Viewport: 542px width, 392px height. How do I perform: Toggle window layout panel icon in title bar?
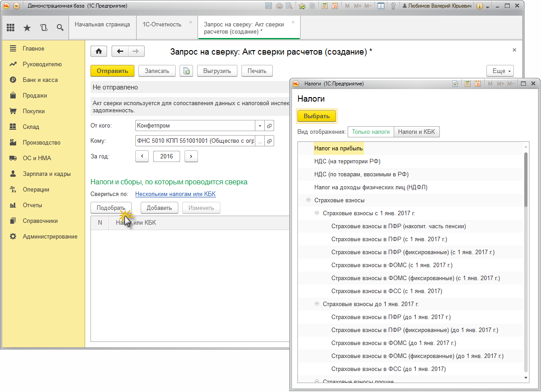380,6
